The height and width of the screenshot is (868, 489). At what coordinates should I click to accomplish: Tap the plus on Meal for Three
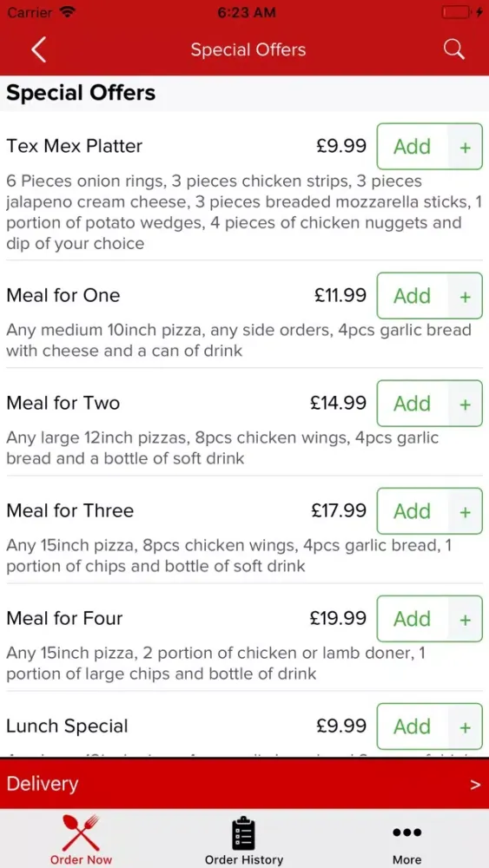pyautogui.click(x=466, y=511)
